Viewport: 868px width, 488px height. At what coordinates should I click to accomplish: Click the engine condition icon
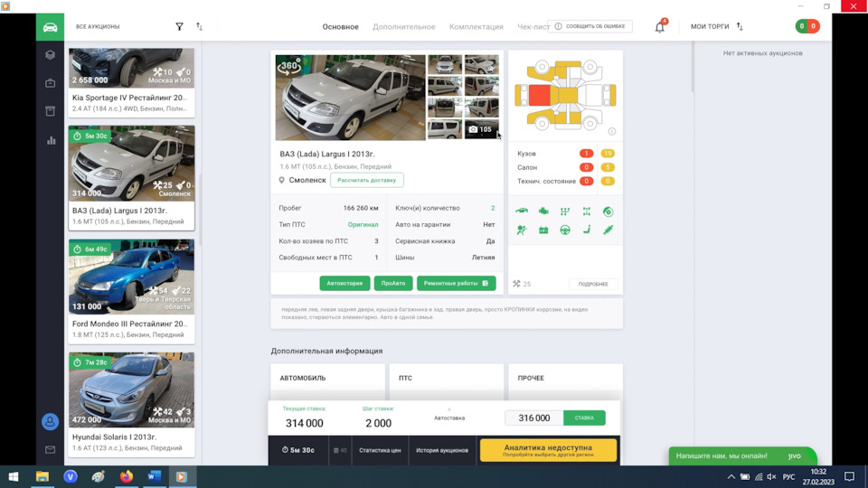pyautogui.click(x=543, y=211)
